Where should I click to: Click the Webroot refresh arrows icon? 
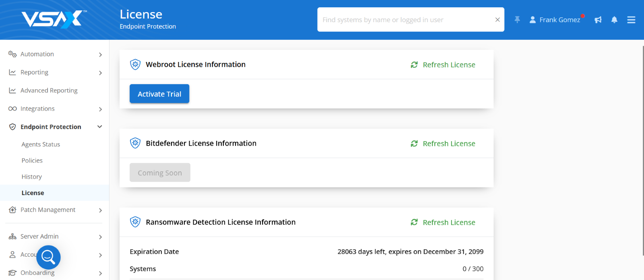click(x=414, y=65)
